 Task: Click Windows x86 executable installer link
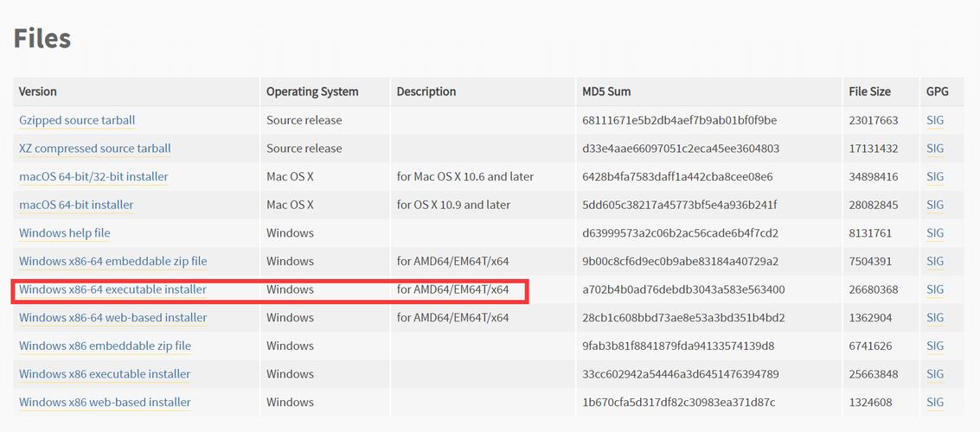coord(105,374)
